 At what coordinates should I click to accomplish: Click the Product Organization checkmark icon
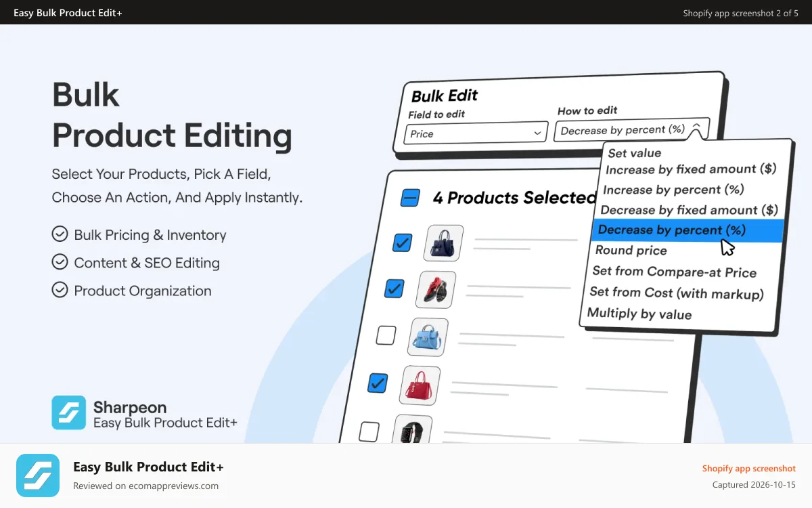[60, 290]
